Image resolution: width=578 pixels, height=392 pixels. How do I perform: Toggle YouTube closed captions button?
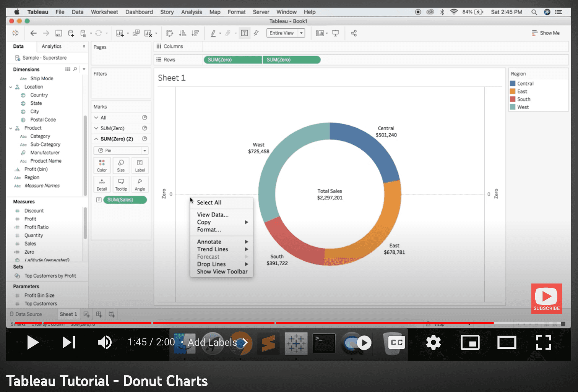(x=396, y=342)
